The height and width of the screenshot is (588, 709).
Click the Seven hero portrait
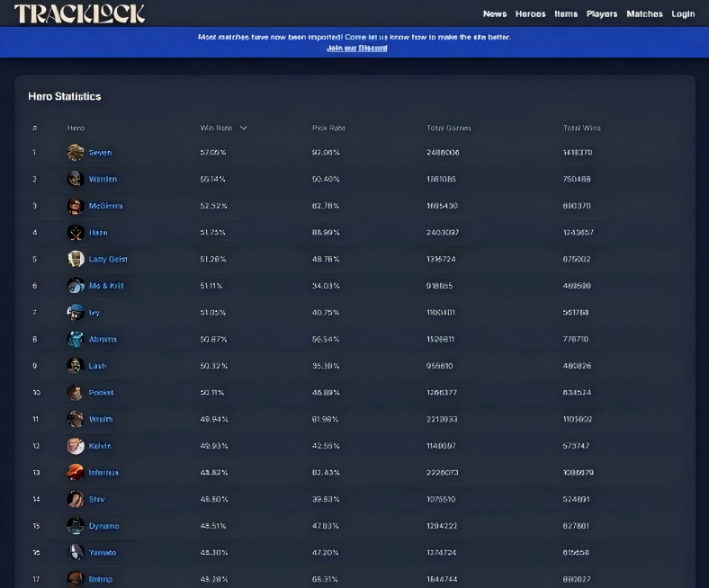point(76,152)
